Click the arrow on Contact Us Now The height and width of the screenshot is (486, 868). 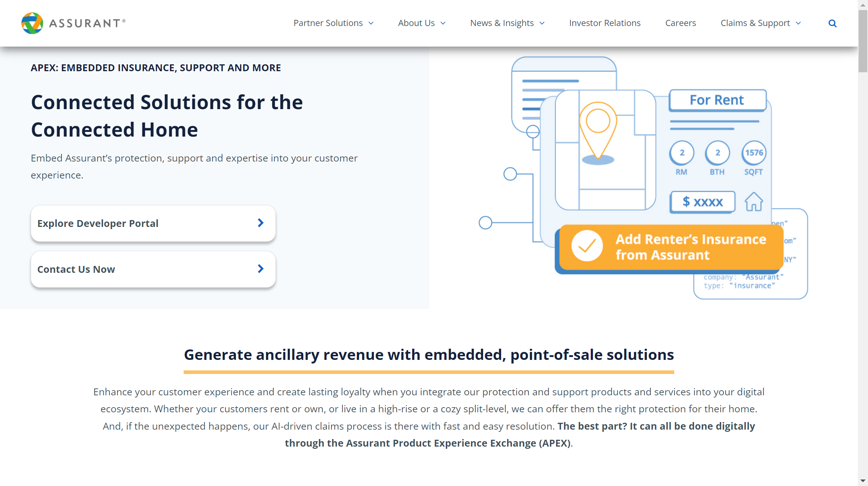coord(261,269)
